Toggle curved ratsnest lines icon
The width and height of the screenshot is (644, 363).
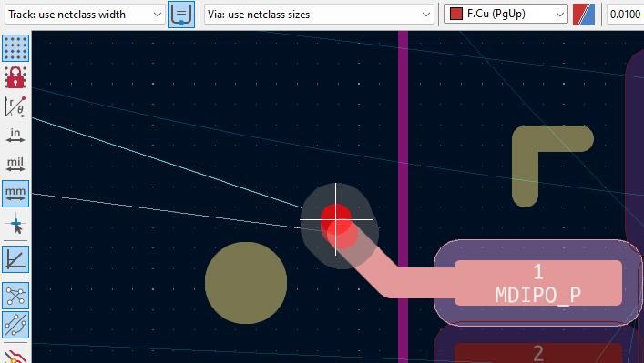(x=15, y=325)
